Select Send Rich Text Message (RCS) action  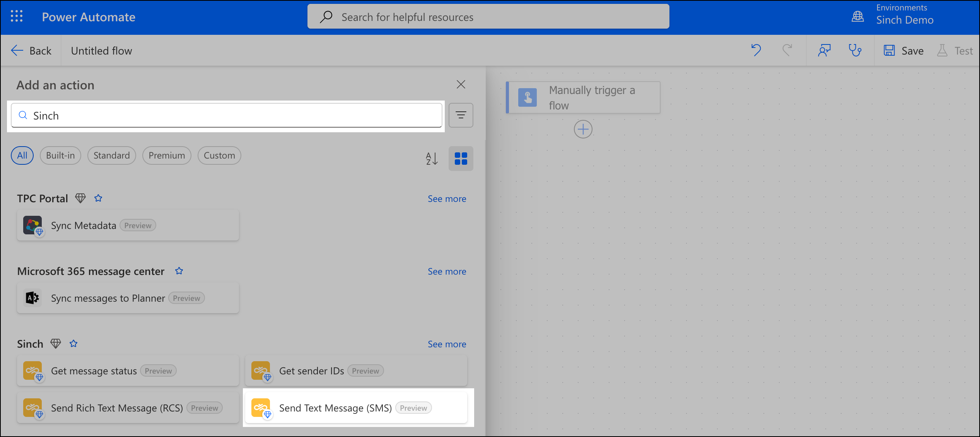128,408
